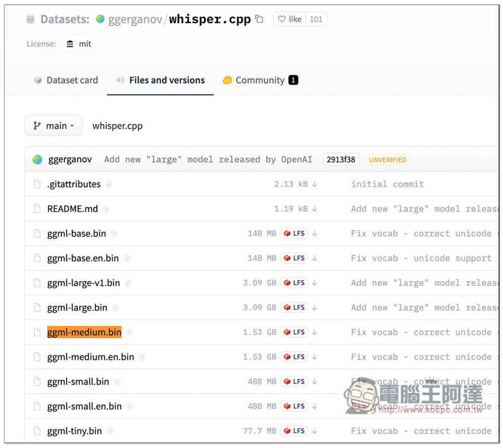Click the Community notification count badge
This screenshot has width=503, height=448.
click(293, 80)
